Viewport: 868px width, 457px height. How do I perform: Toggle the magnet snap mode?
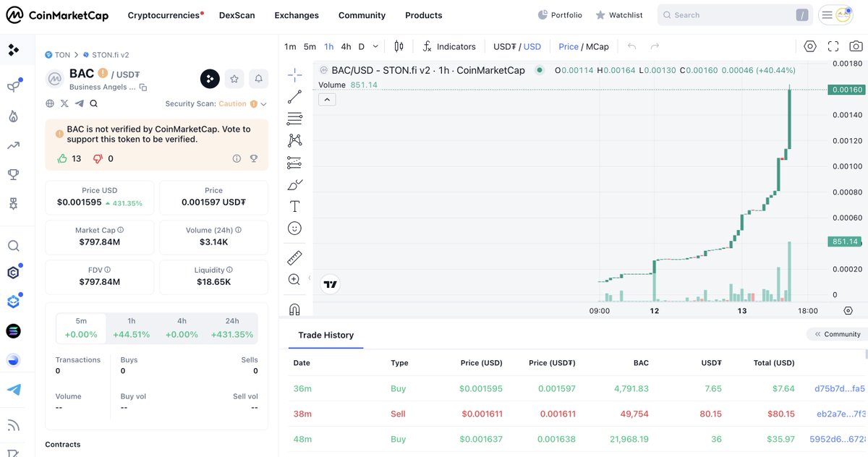[x=294, y=309]
